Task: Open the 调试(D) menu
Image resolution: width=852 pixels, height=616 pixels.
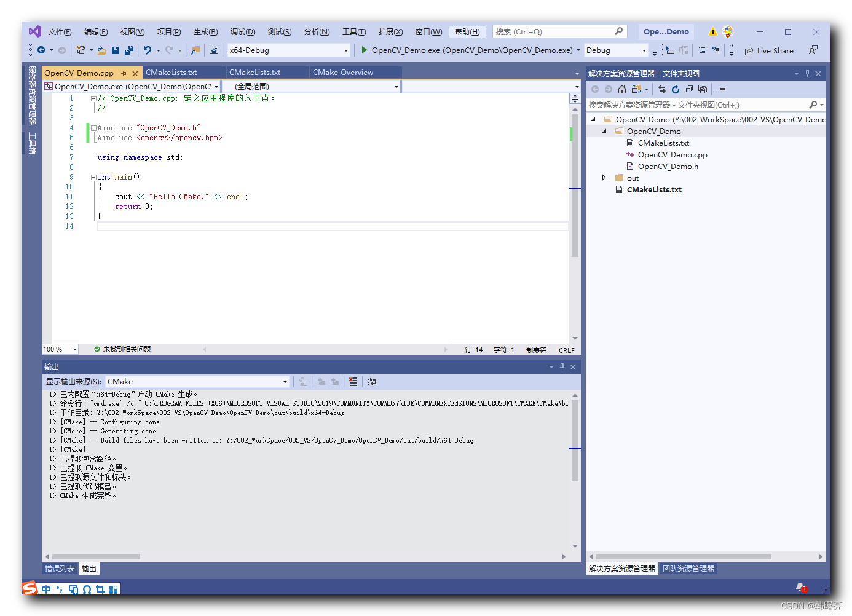Action: (x=242, y=32)
